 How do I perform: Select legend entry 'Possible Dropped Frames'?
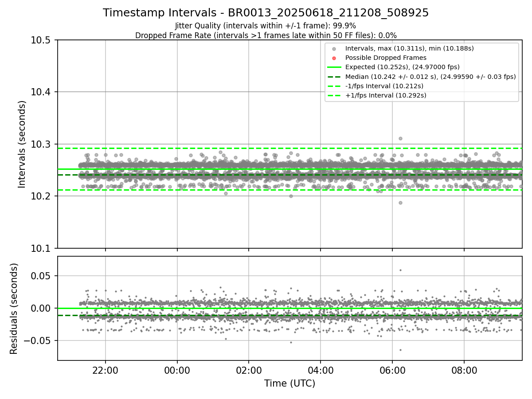tap(386, 58)
